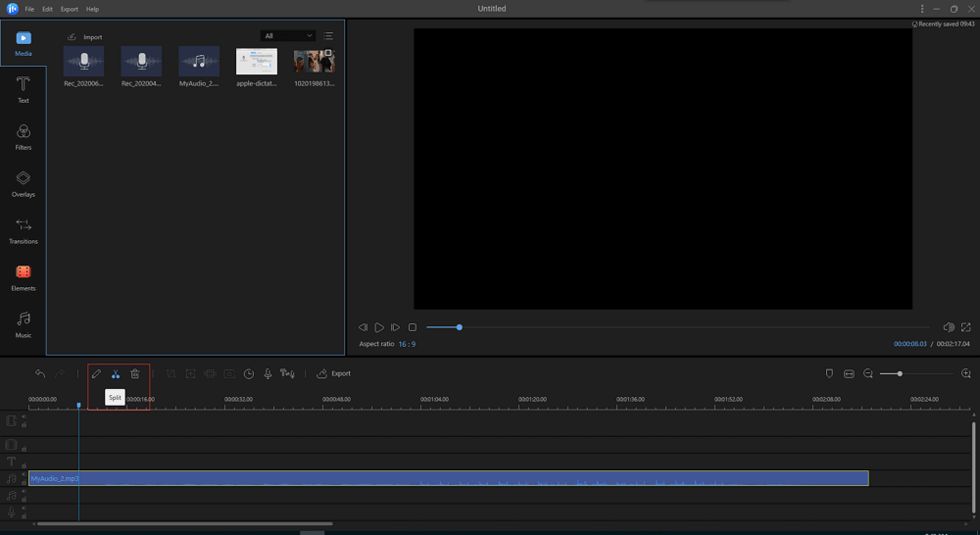Zoom out the timeline with minus magnifier
980x535 pixels.
(868, 373)
